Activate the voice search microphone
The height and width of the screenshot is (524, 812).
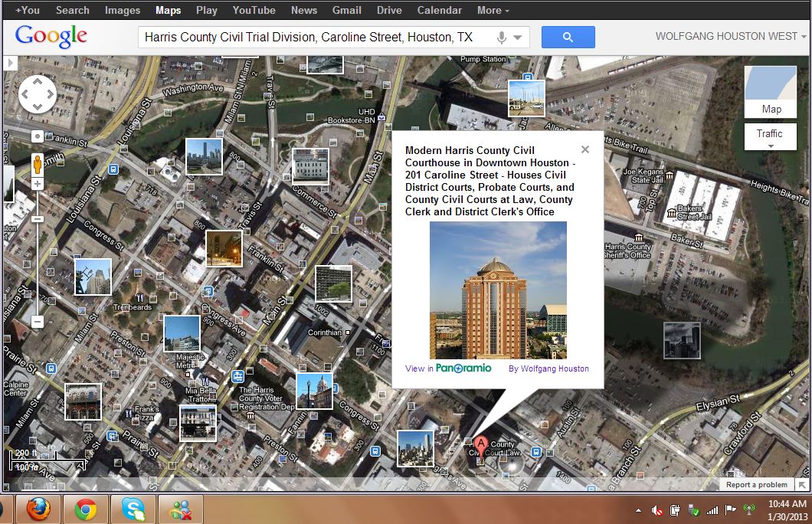502,37
